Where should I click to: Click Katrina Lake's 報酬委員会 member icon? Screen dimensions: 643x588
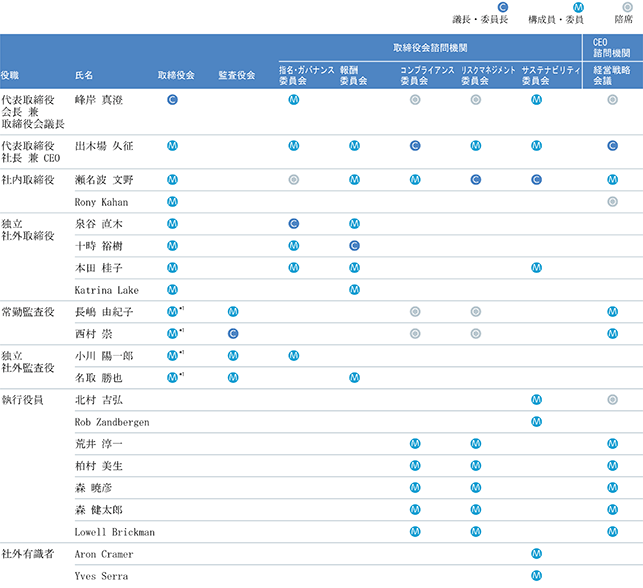pos(354,289)
